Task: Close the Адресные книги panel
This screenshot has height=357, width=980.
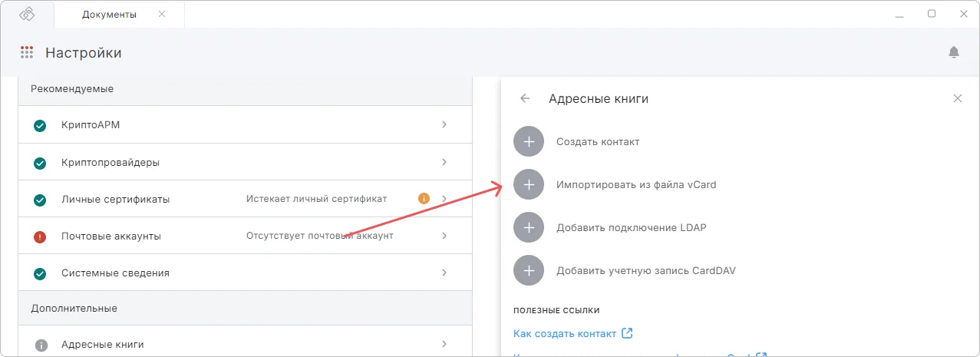Action: [x=957, y=98]
